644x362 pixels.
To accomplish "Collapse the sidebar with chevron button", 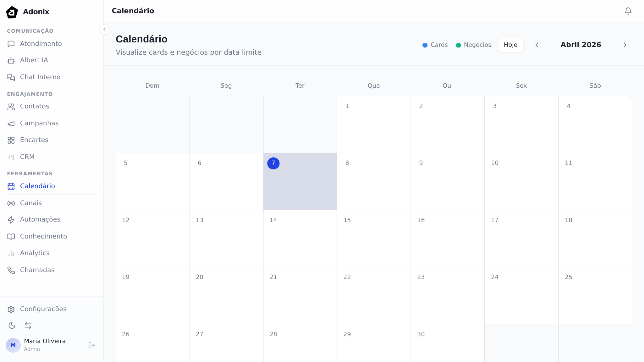I will tap(104, 30).
